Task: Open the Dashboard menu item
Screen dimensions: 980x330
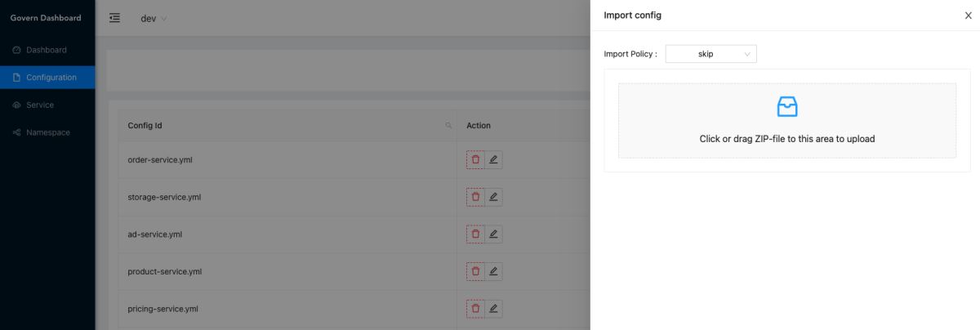Action: (x=46, y=50)
